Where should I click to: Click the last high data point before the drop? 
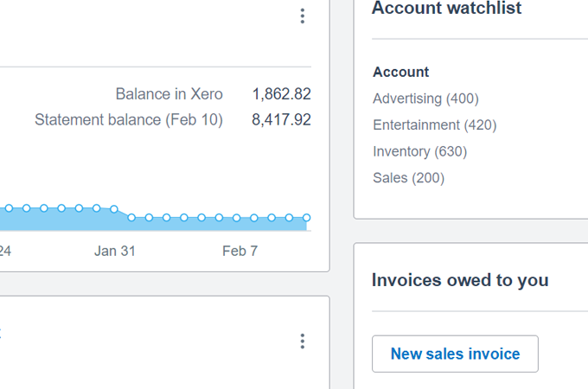tap(114, 208)
